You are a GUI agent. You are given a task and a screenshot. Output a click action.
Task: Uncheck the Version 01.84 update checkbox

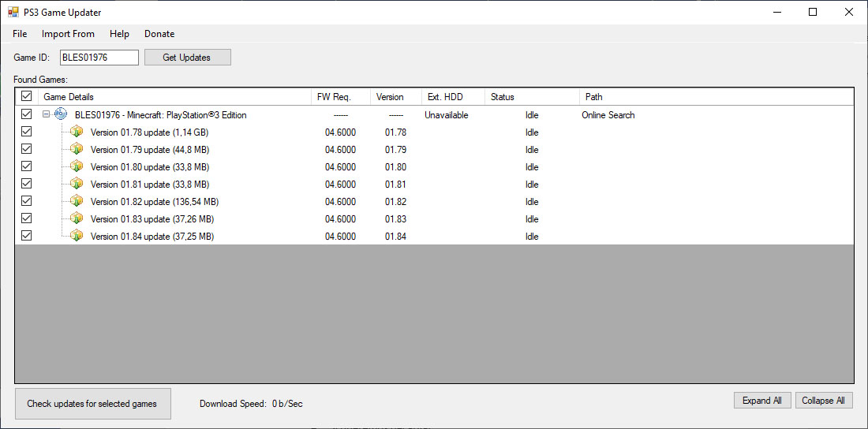coord(26,236)
